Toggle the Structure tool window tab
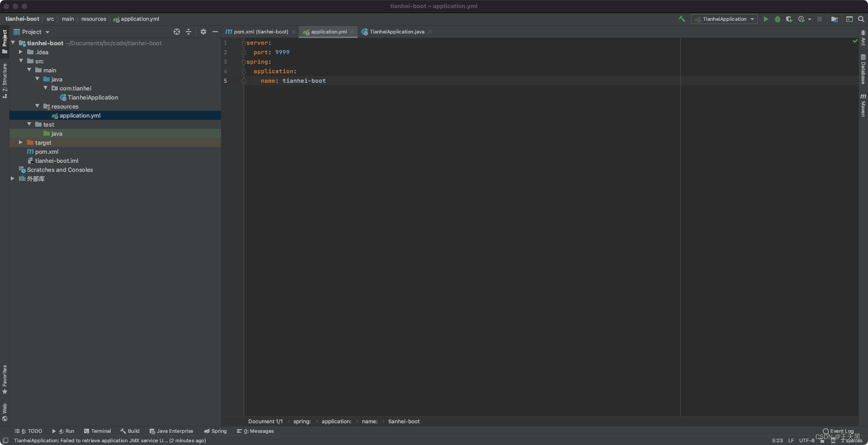Viewport: 868px width, 445px height. [x=5, y=80]
